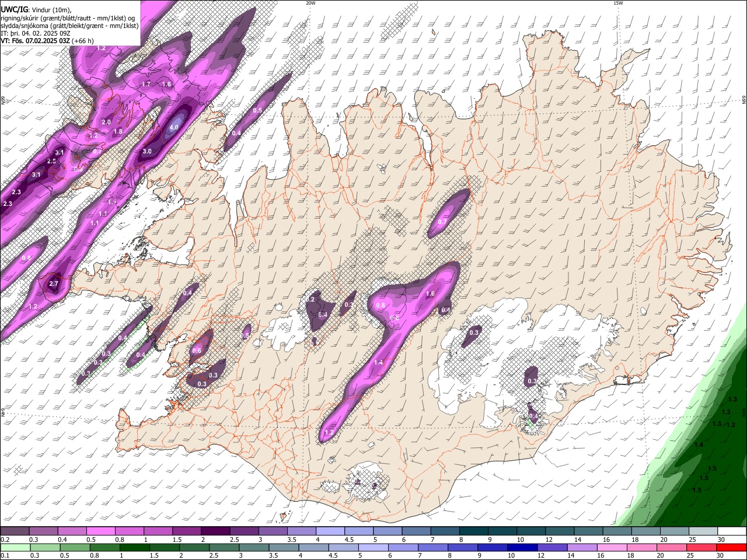Click the '15W' longitude label
747x560 pixels.
[618, 3]
